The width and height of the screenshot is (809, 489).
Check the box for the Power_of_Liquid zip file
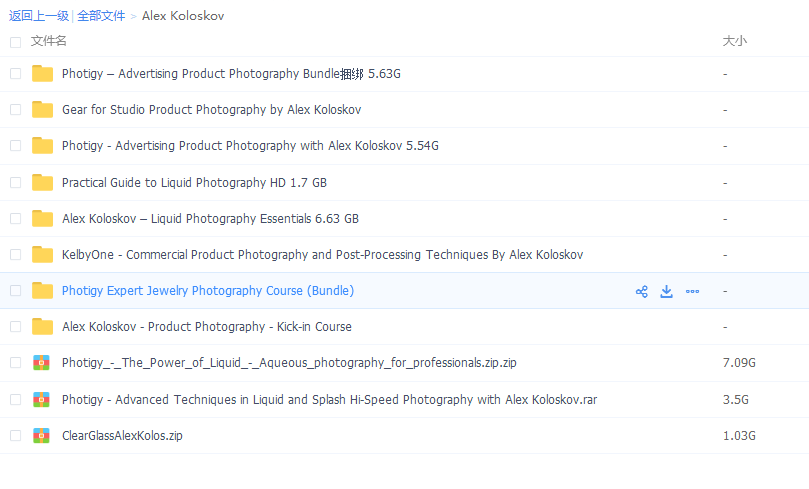click(x=15, y=363)
